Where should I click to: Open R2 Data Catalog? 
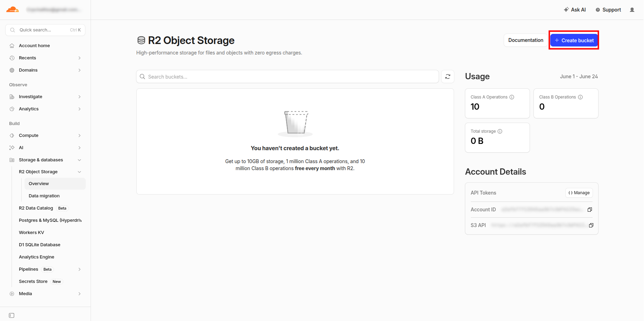coord(36,208)
